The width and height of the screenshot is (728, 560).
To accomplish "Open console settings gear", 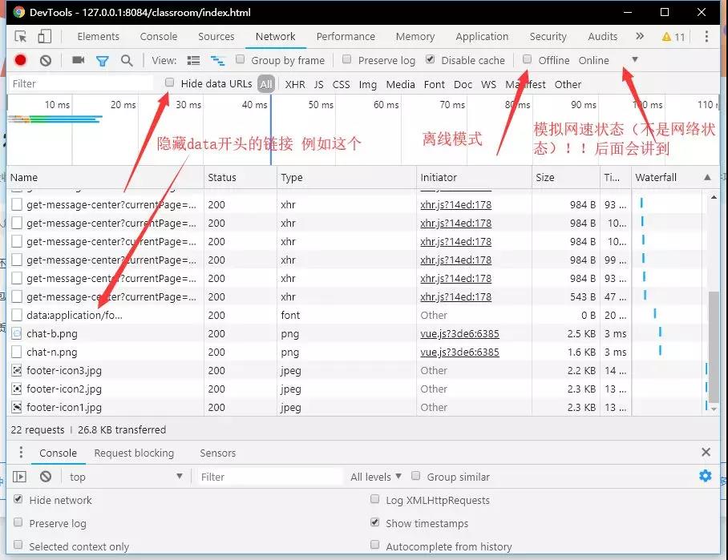I will coord(705,476).
